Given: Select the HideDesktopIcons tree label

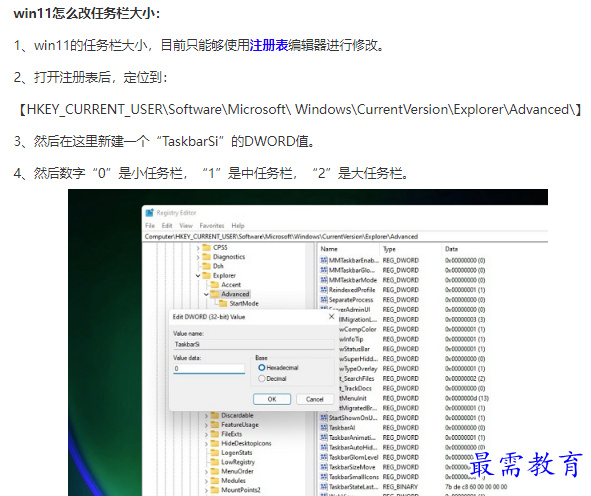Looking at the screenshot, I should point(246,443).
